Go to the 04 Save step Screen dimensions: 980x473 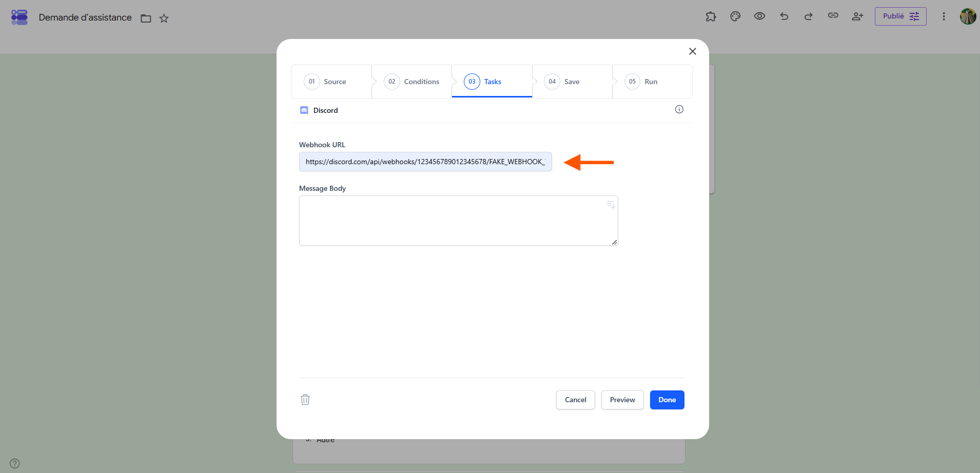click(x=572, y=82)
